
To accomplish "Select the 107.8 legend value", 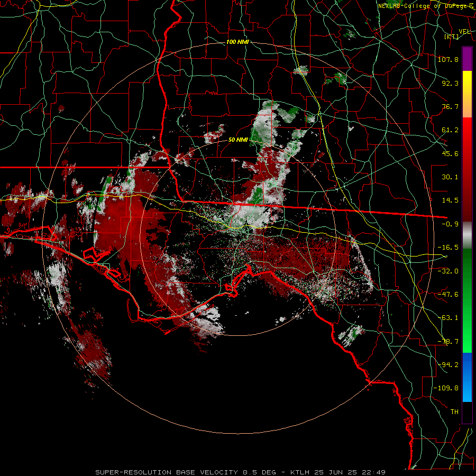I will [448, 59].
